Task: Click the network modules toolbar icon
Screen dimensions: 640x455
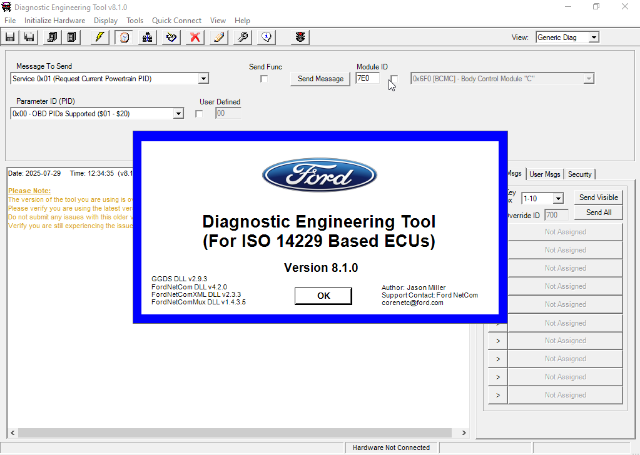Action: pos(147,37)
